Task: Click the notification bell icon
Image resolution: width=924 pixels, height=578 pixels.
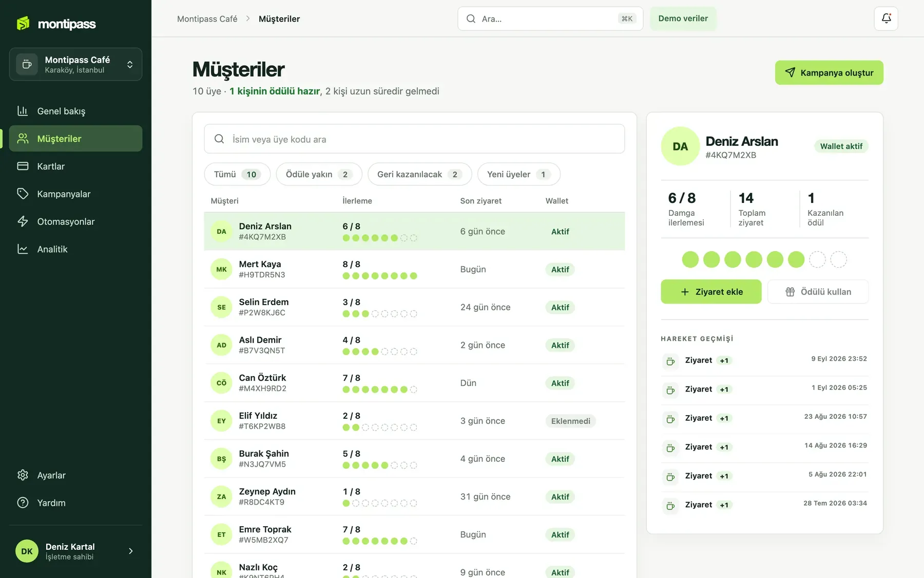Action: [886, 18]
